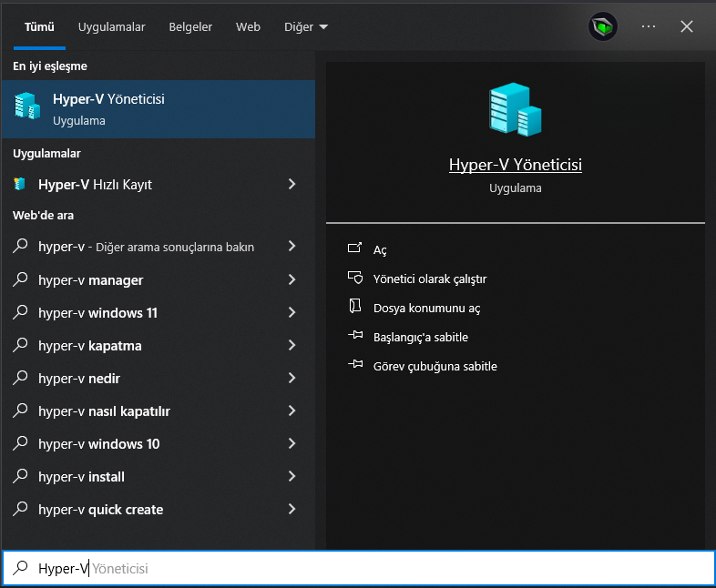Viewport: 716px width, 588px height.
Task: Switch to the Tümü tab
Action: click(39, 27)
